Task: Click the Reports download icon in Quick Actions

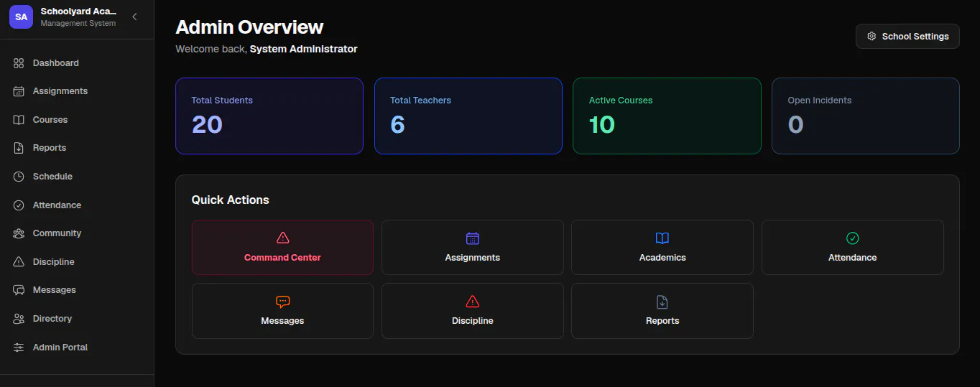Action: click(662, 302)
